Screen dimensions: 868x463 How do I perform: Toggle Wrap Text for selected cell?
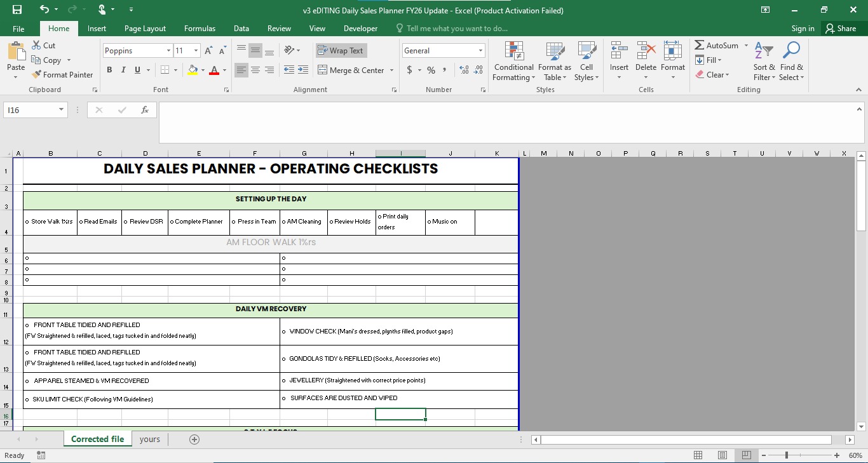tap(341, 50)
